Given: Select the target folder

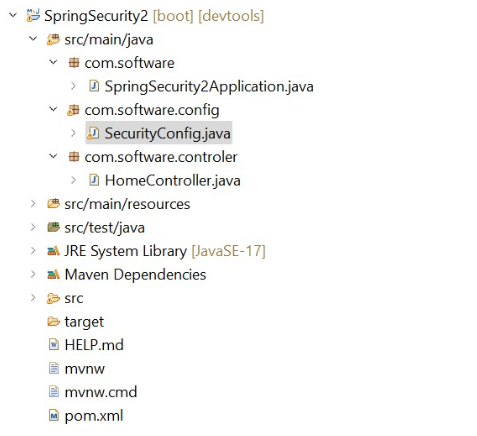Looking at the screenshot, I should (x=84, y=322).
